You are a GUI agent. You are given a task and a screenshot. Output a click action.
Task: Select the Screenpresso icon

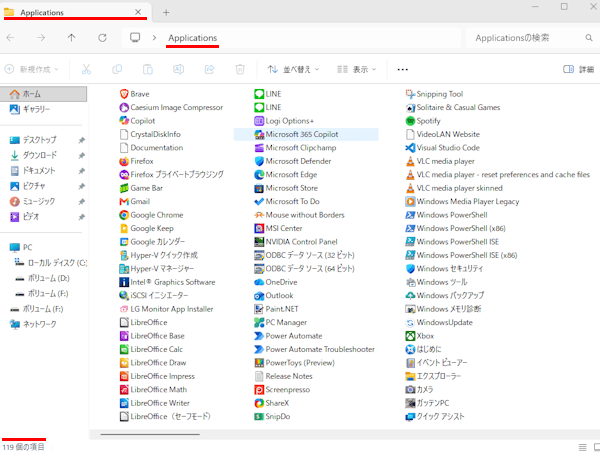259,390
